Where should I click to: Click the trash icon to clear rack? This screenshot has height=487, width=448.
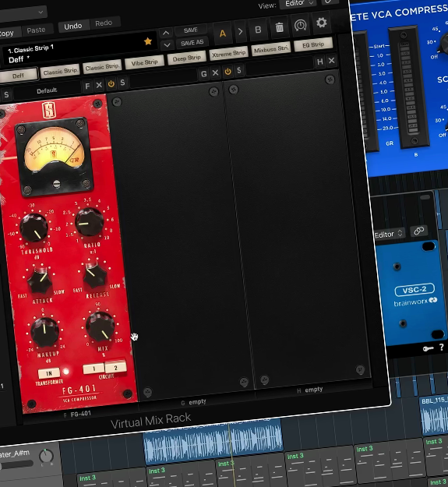(x=280, y=27)
